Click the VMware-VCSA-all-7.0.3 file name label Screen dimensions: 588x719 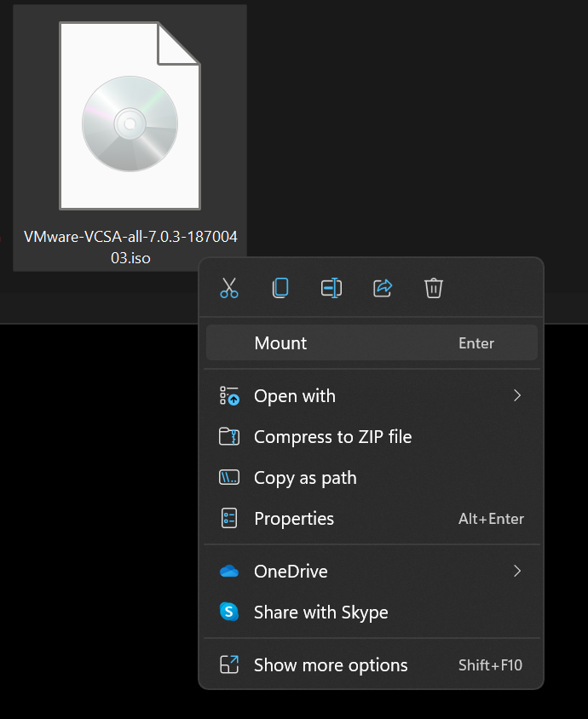[x=130, y=247]
